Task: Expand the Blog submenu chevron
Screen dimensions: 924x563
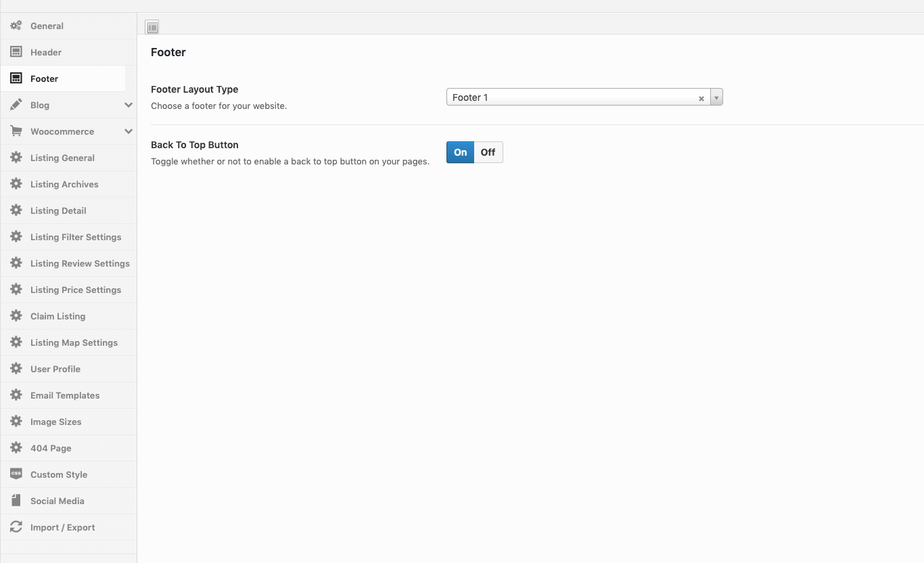Action: point(129,105)
